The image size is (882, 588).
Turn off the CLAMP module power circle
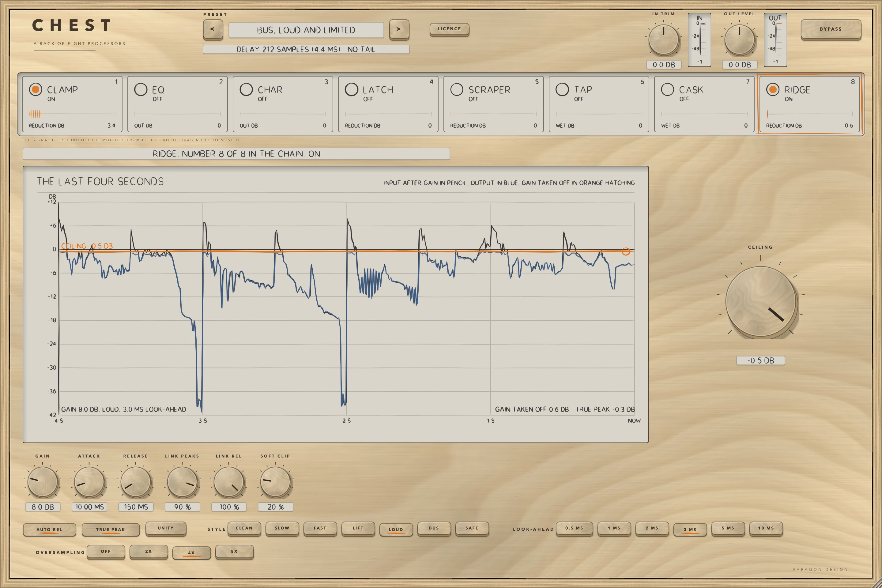[x=36, y=89]
